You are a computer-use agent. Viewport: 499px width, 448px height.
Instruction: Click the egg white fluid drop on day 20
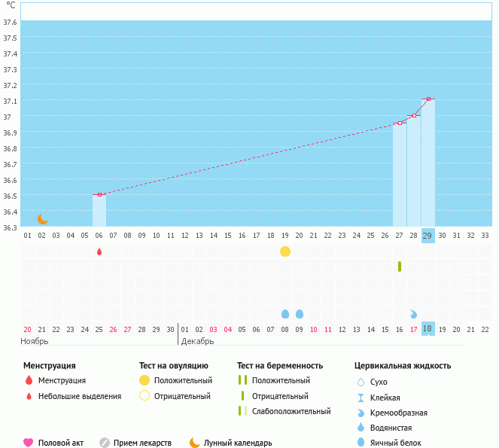pyautogui.click(x=300, y=314)
